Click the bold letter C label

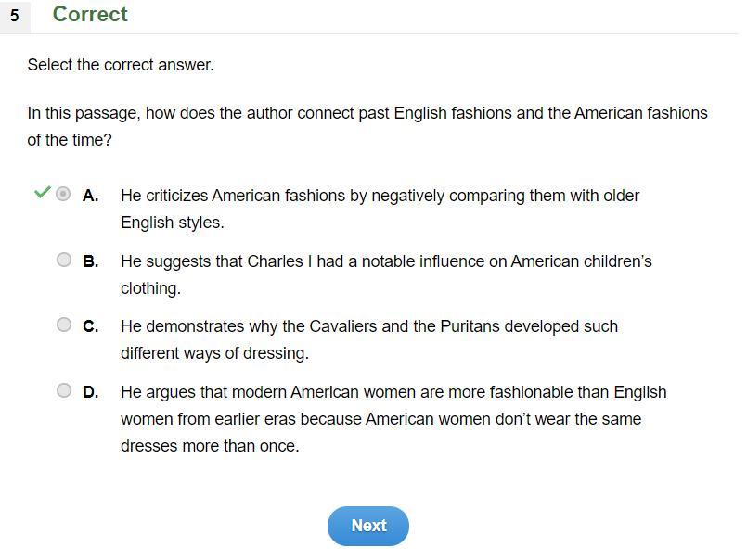click(90, 326)
